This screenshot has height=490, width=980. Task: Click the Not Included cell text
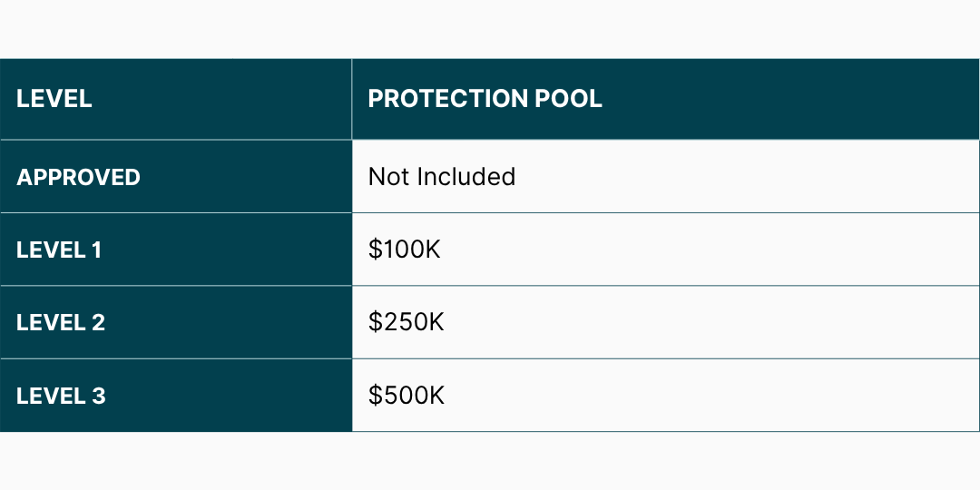[x=441, y=177]
